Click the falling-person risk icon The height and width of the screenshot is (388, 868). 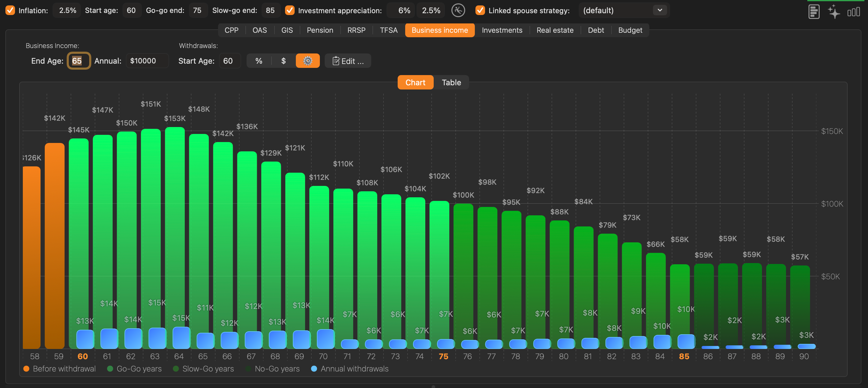coord(458,11)
